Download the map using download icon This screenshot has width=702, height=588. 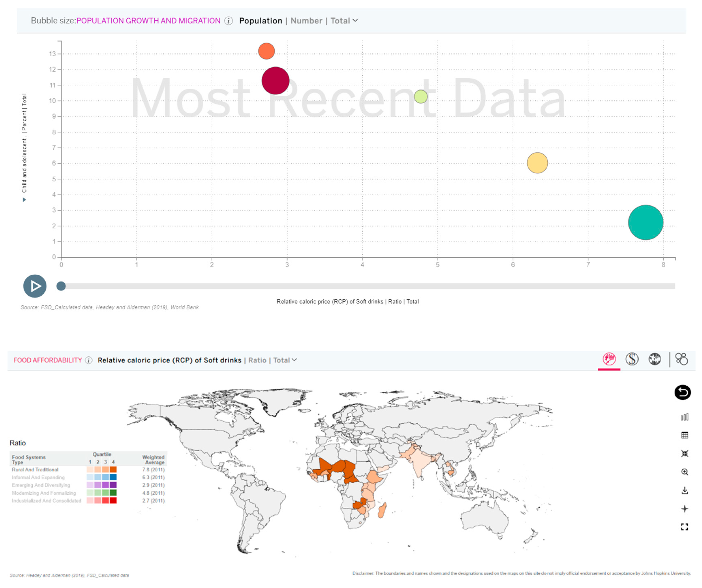684,490
